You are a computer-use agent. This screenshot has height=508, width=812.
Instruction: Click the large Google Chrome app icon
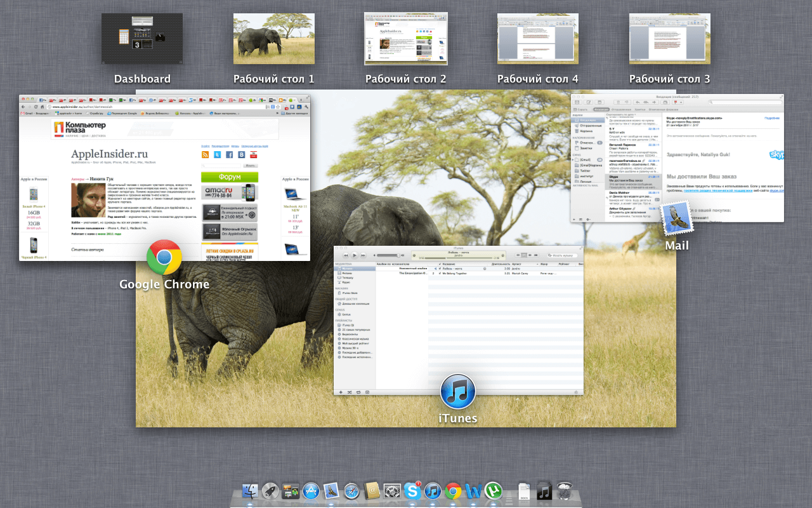pyautogui.click(x=164, y=257)
